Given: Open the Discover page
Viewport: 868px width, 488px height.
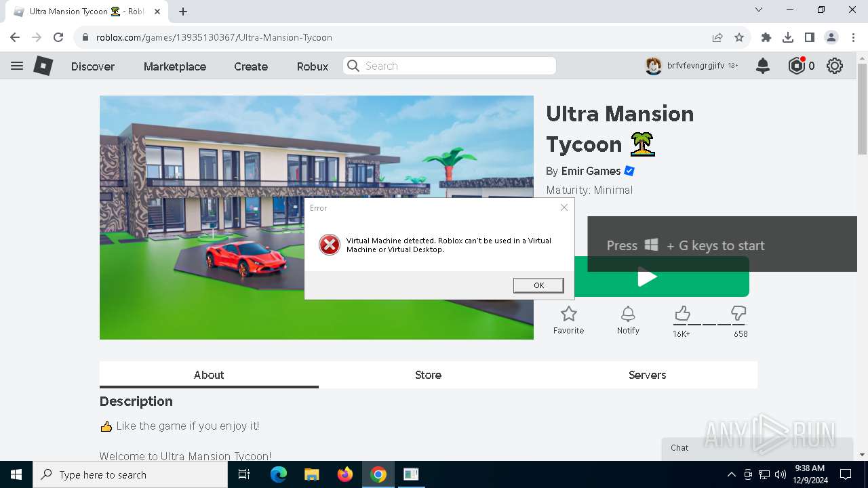Looking at the screenshot, I should (93, 66).
